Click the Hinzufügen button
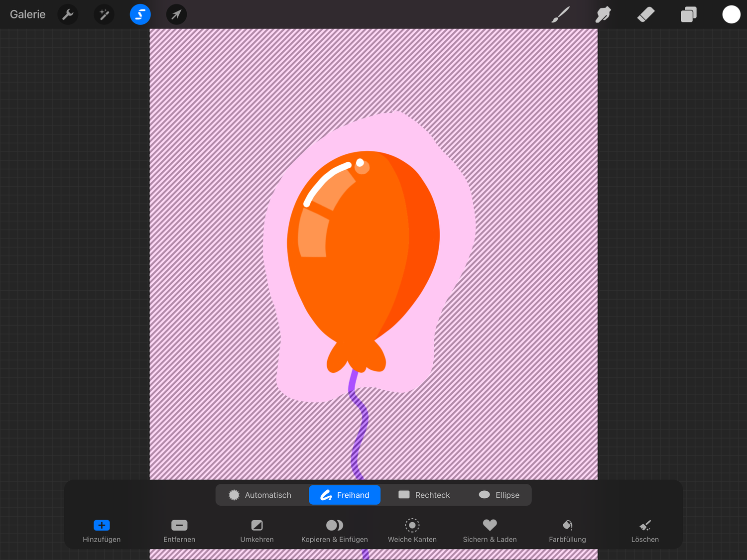 click(x=101, y=530)
